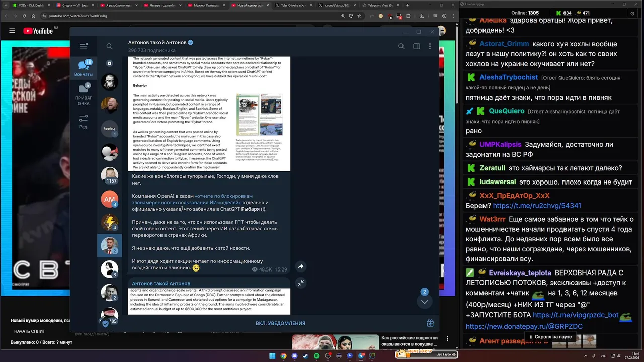Toggle the Telegram right info sidebar panel icon

416,46
